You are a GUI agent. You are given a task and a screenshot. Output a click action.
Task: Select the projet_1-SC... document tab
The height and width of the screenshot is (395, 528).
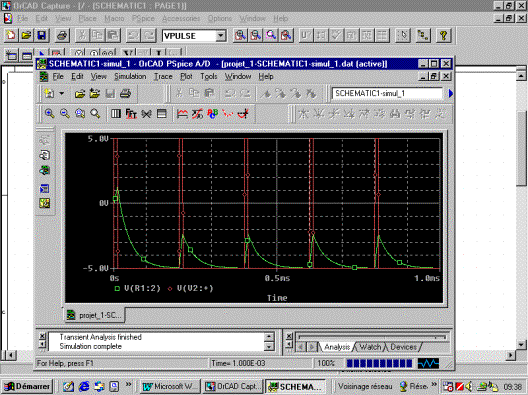95,315
